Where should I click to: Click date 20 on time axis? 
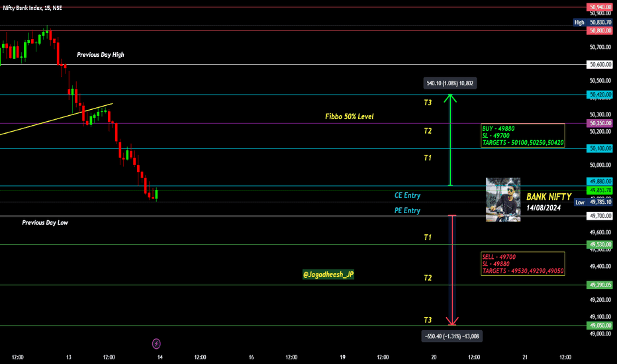(x=434, y=357)
